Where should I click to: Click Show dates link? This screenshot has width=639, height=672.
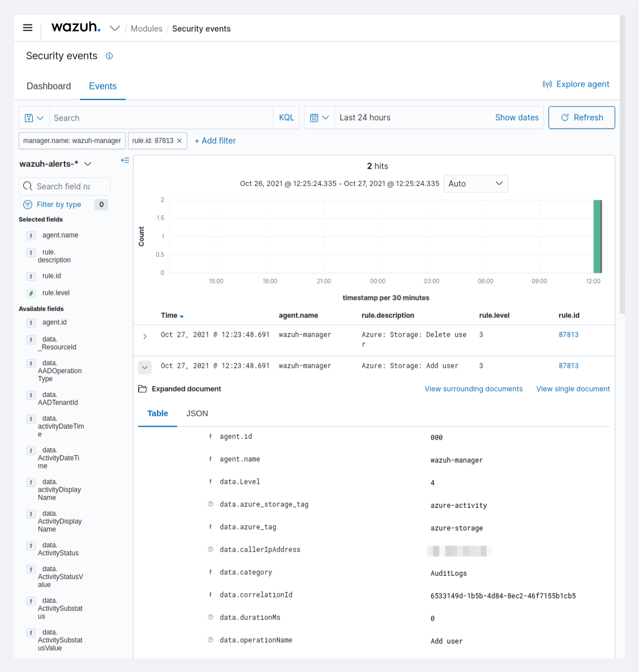tap(517, 118)
